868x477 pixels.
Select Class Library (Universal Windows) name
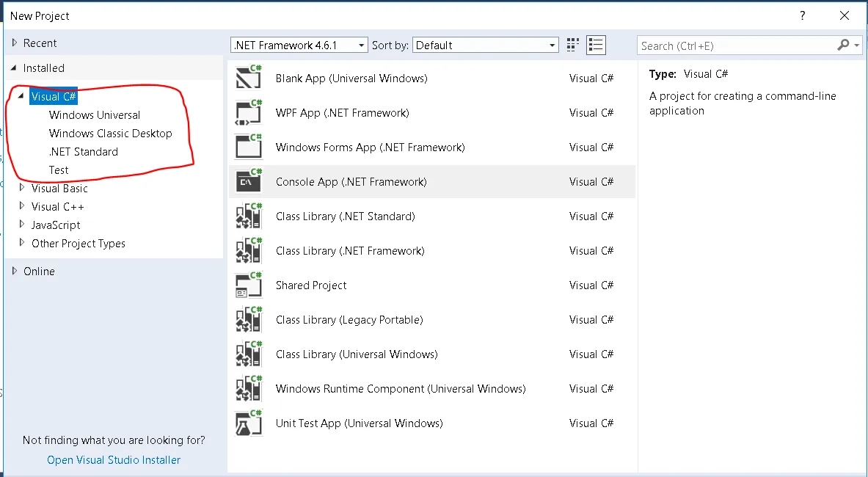coord(357,354)
